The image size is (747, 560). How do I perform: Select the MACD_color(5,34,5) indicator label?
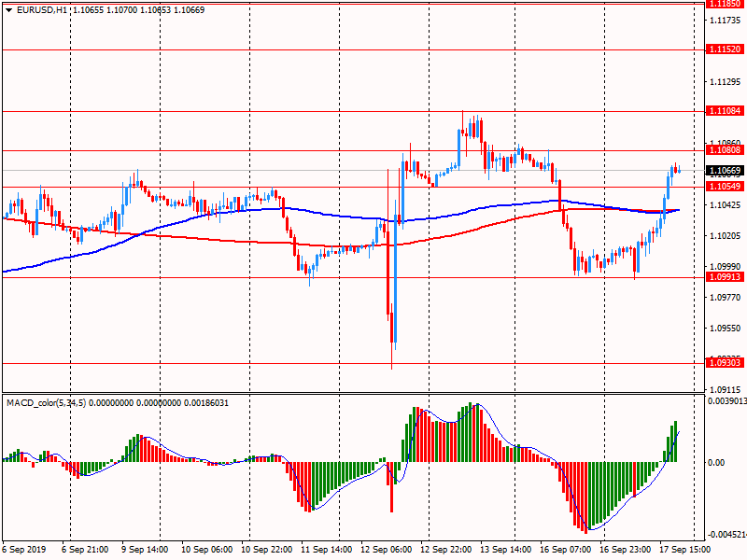46,403
